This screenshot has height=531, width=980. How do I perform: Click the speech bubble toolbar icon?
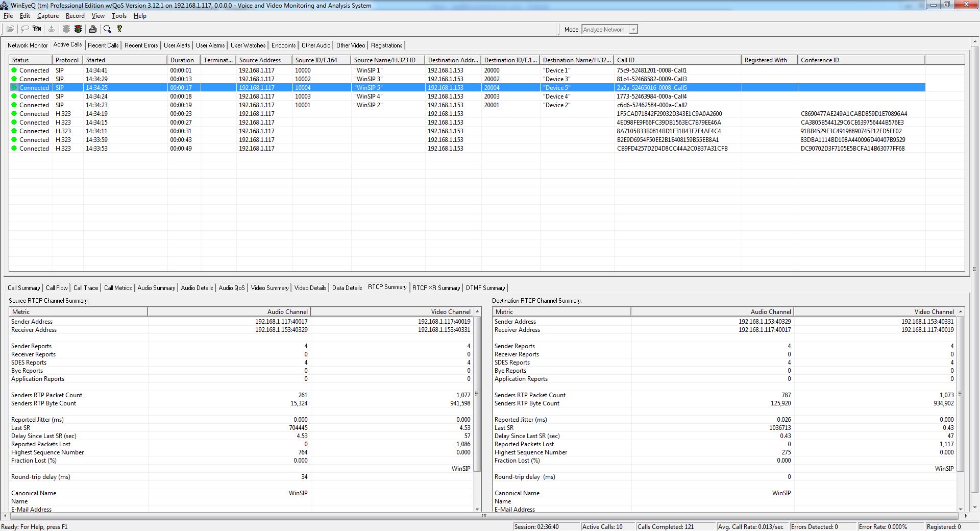[x=24, y=29]
